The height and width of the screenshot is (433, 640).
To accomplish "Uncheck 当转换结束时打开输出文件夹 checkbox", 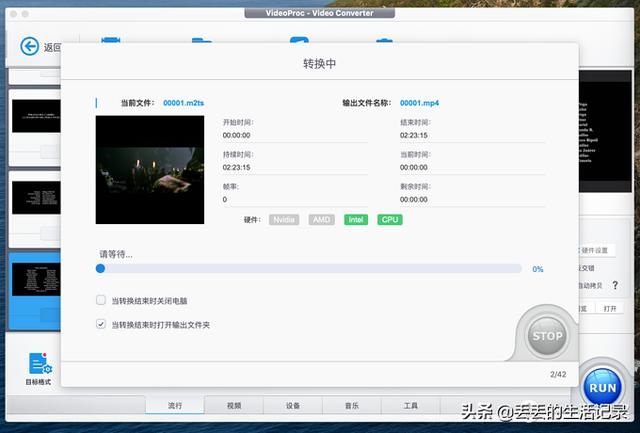I will point(100,324).
